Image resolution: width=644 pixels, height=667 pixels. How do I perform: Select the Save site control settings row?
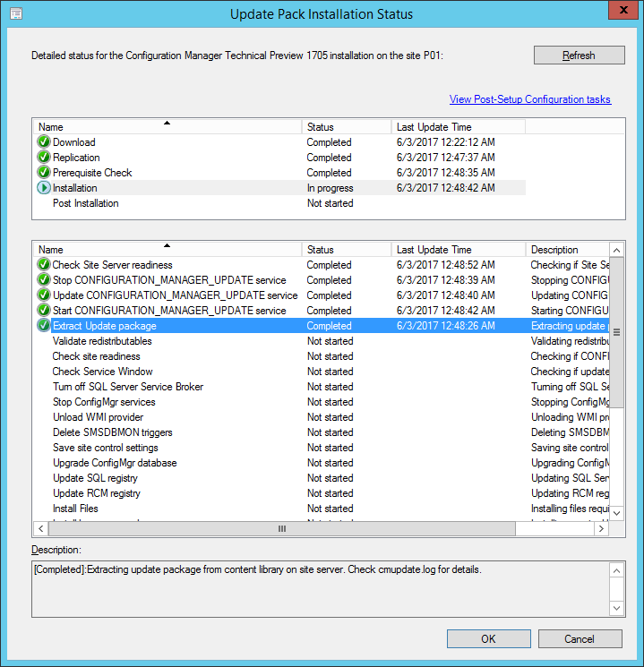pos(322,448)
